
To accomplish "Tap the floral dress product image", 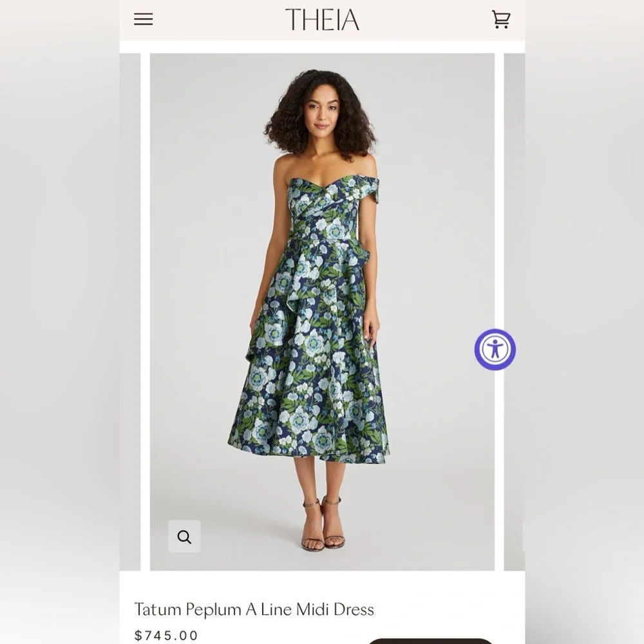I will (x=322, y=312).
